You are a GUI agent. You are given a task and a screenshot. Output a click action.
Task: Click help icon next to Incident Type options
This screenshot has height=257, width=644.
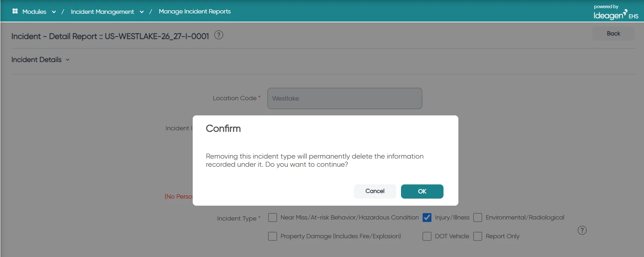582,230
